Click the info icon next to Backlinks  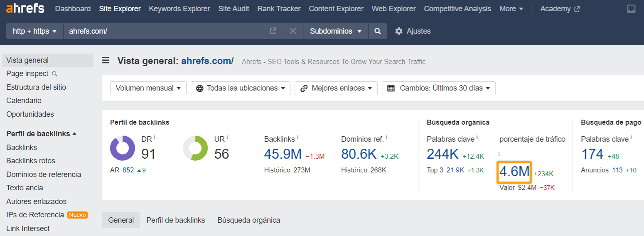[297, 137]
